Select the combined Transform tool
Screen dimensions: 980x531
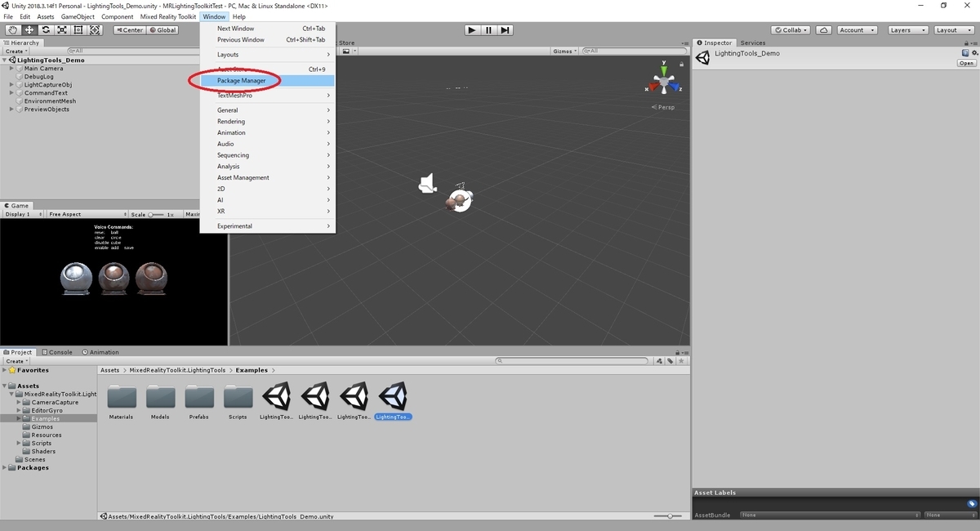point(95,30)
